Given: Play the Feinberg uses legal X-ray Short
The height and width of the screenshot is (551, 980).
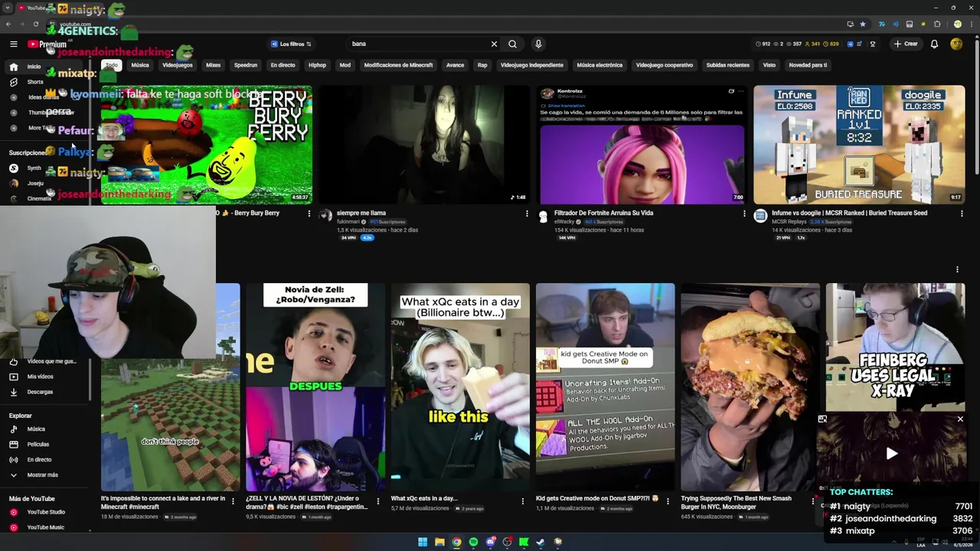Looking at the screenshot, I should (895, 347).
